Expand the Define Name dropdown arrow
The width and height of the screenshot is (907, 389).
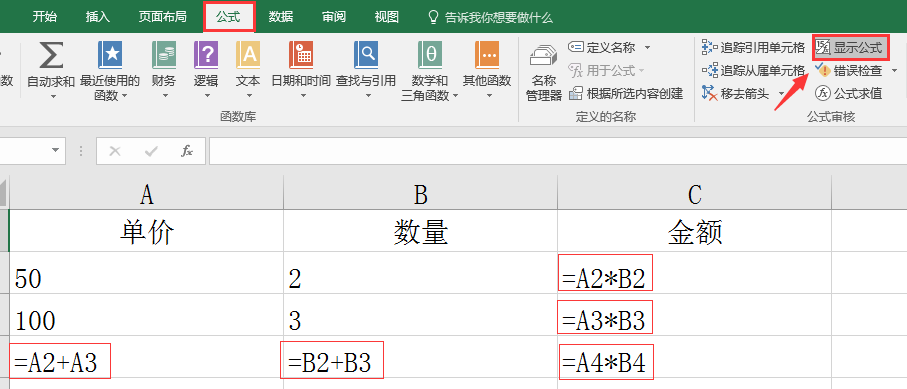[x=647, y=47]
